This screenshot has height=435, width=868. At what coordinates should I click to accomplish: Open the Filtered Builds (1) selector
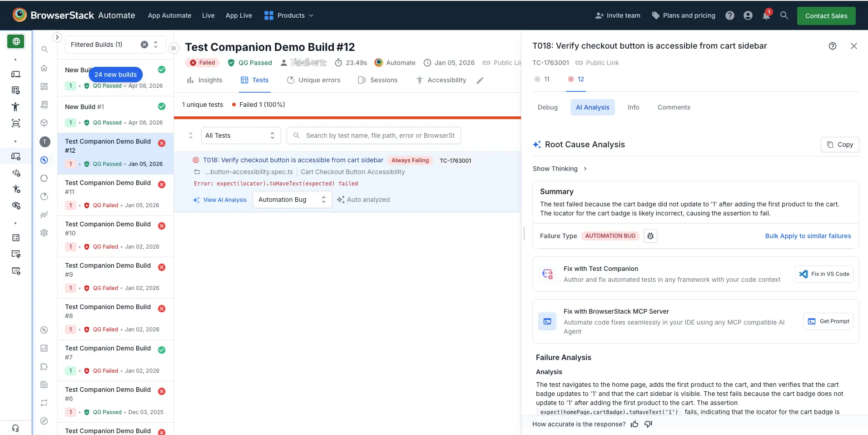115,45
